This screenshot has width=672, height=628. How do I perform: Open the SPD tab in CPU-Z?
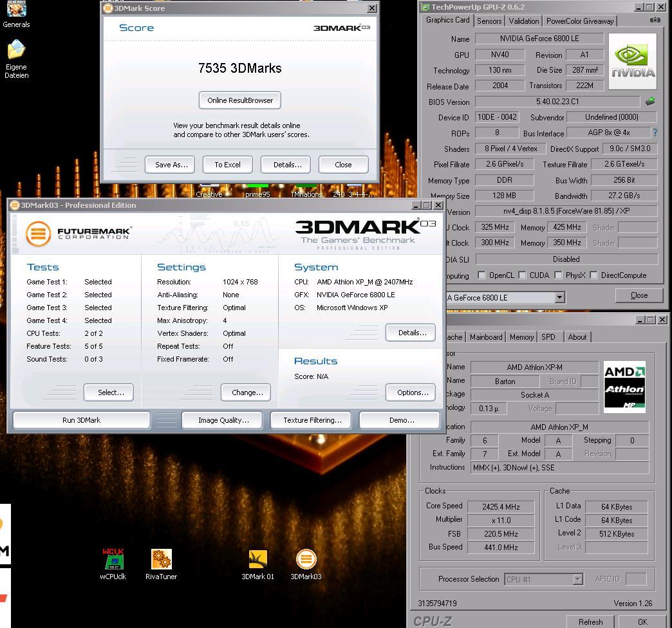(x=548, y=337)
